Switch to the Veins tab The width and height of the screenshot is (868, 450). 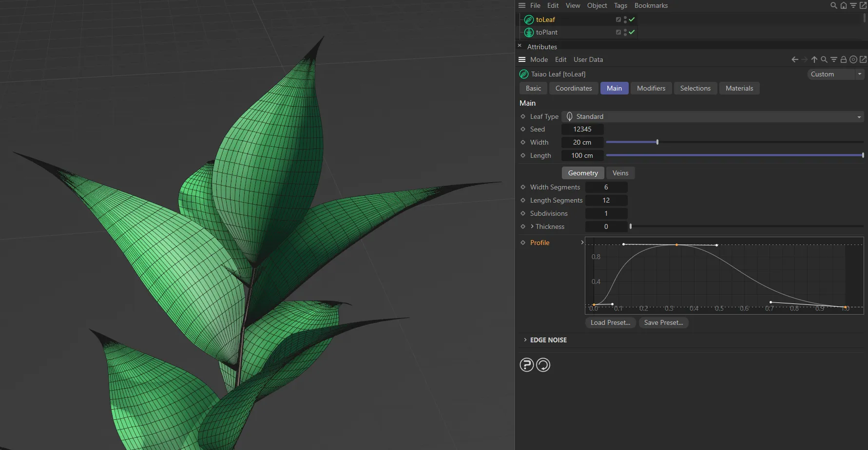click(x=620, y=173)
